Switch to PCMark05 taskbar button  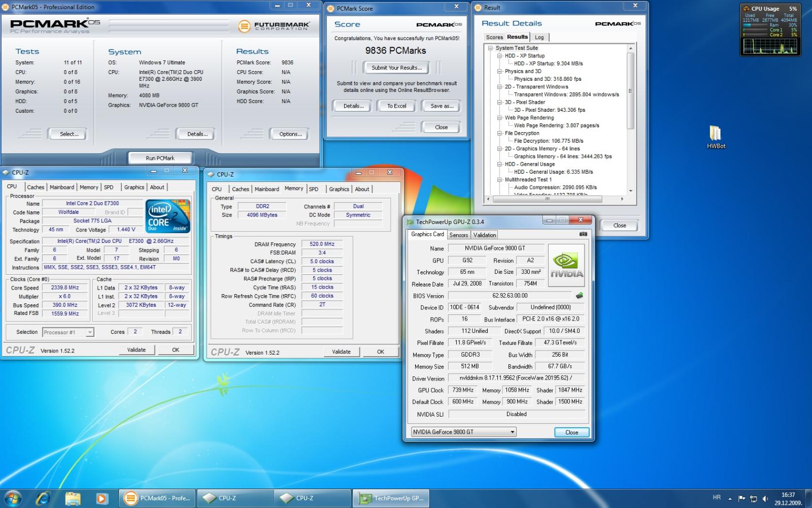coord(157,498)
